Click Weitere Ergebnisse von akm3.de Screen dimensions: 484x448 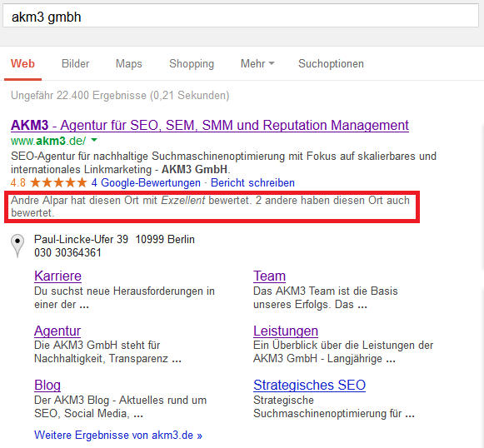click(x=118, y=435)
